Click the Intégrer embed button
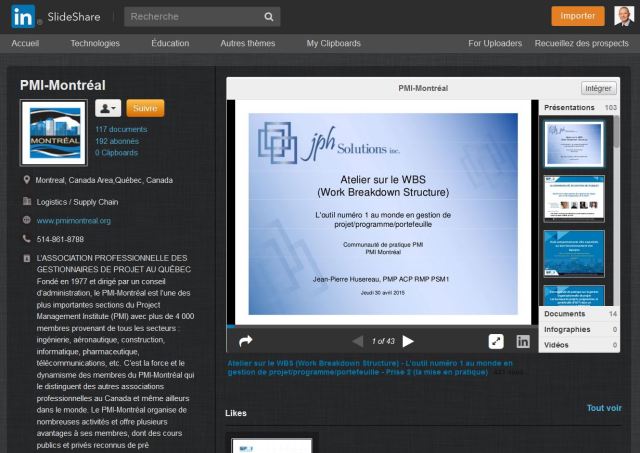 click(x=598, y=88)
